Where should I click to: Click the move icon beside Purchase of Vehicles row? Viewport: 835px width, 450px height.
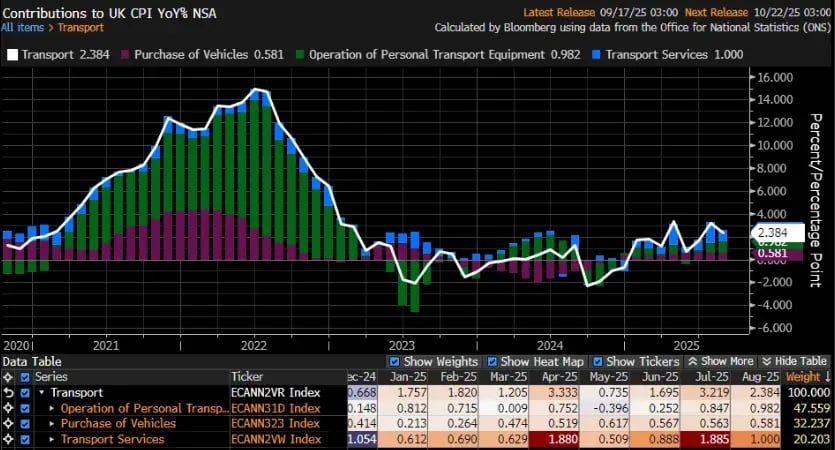click(8, 423)
